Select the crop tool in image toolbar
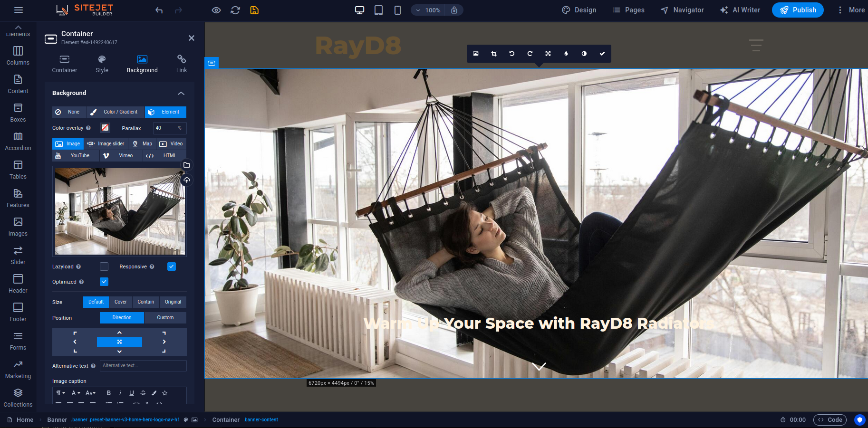The width and height of the screenshot is (868, 428). [494, 54]
